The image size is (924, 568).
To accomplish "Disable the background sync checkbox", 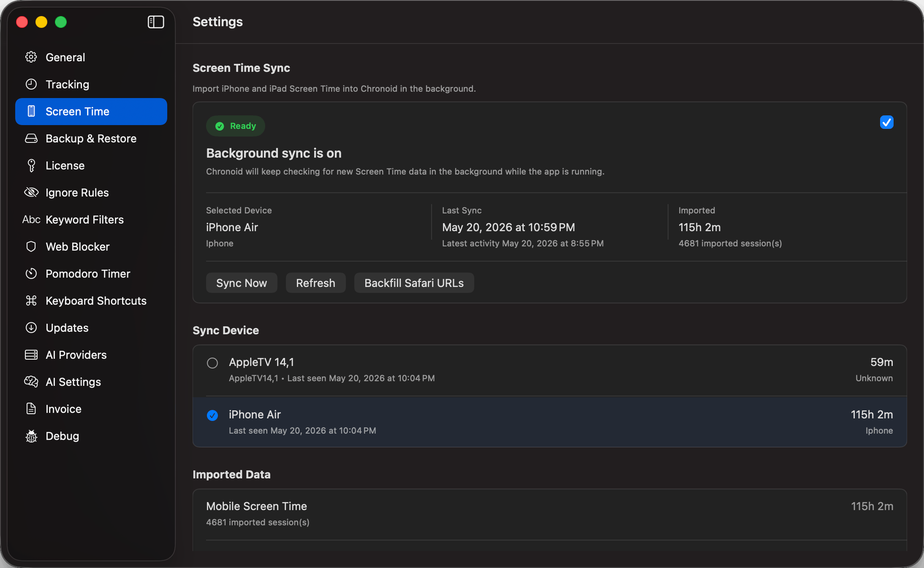I will 886,123.
